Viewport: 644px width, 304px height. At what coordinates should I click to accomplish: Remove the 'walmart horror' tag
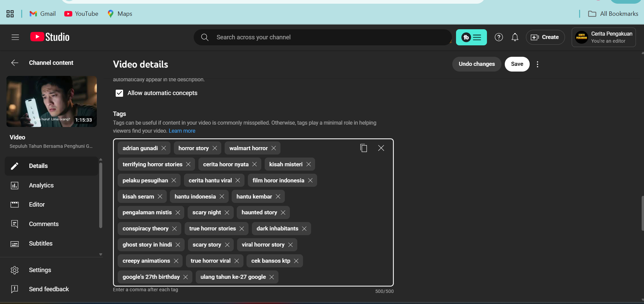point(274,148)
